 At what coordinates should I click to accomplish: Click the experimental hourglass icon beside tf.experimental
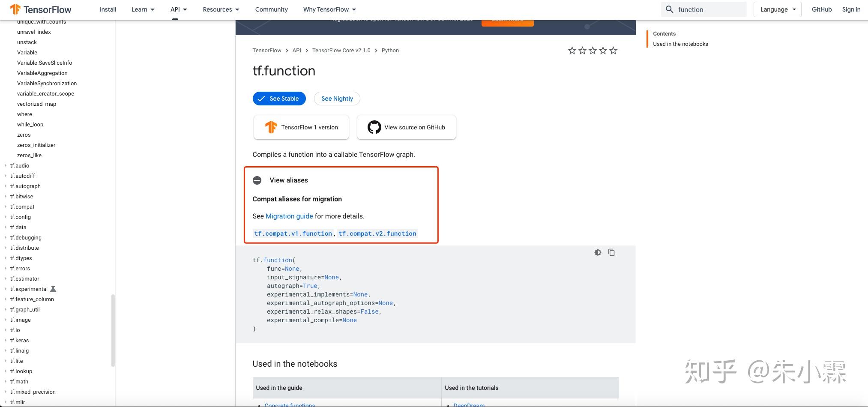point(53,289)
